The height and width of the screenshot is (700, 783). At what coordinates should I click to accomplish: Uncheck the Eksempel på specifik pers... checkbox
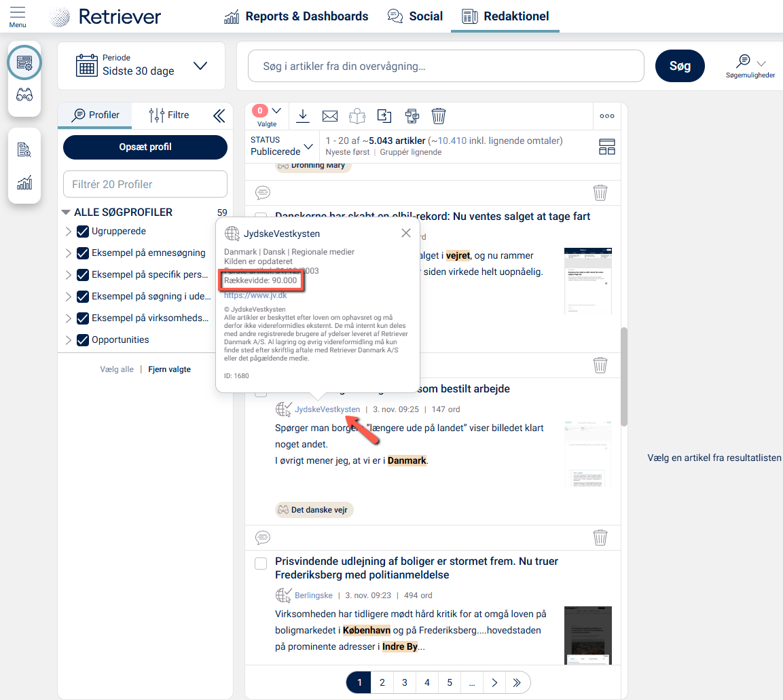[83, 274]
